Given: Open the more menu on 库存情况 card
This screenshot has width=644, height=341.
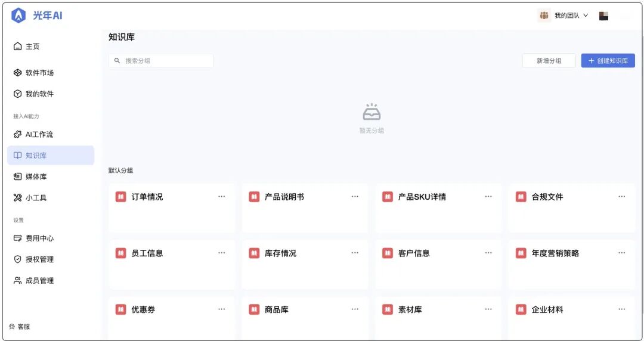Looking at the screenshot, I should [355, 253].
